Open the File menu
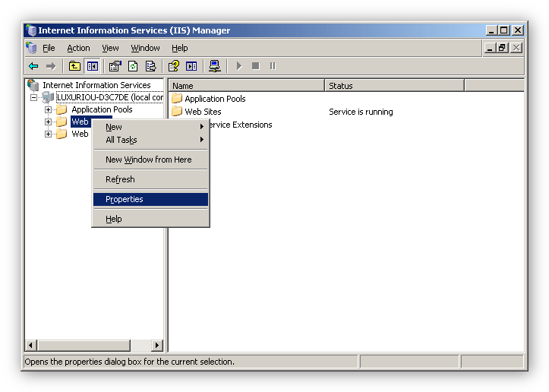 pyautogui.click(x=49, y=48)
